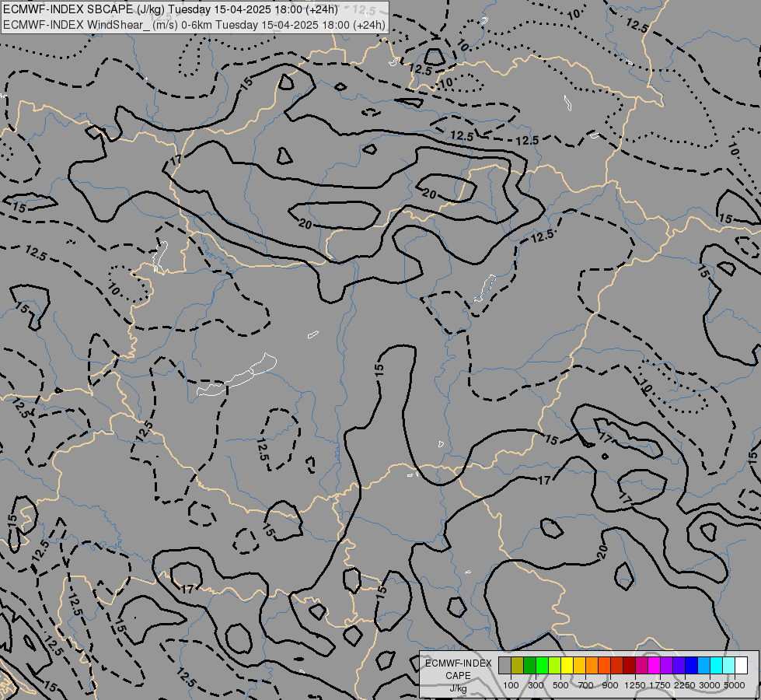
Task: Click the pure dark blue legend swatch
Action: pyautogui.click(x=692, y=665)
